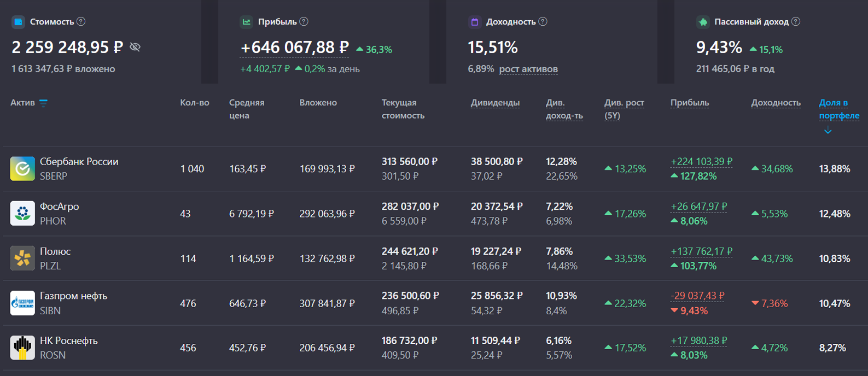The width and height of the screenshot is (868, 376).
Task: Click the Прибыль column header
Action: [x=689, y=103]
